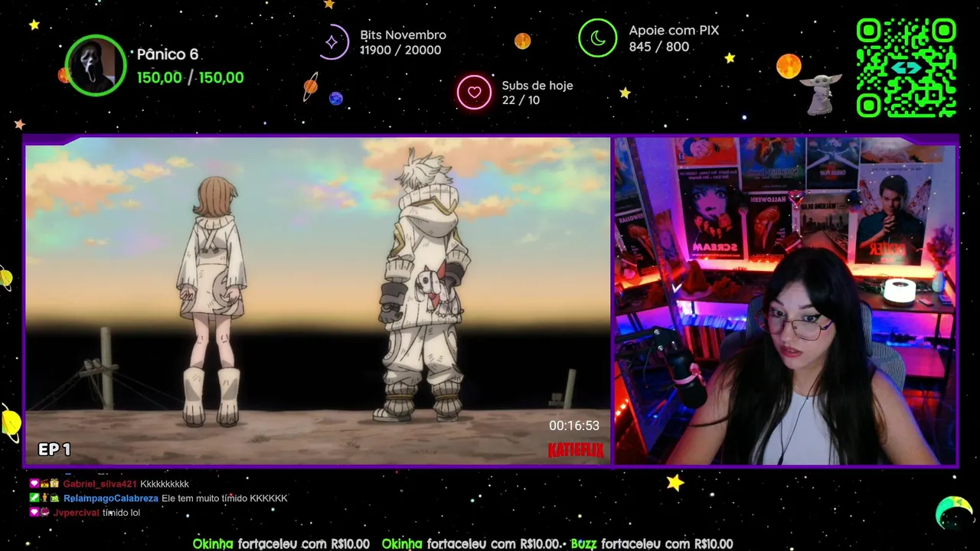The width and height of the screenshot is (980, 551).
Task: Click Gabriel_silva421 username in chat
Action: [100, 484]
